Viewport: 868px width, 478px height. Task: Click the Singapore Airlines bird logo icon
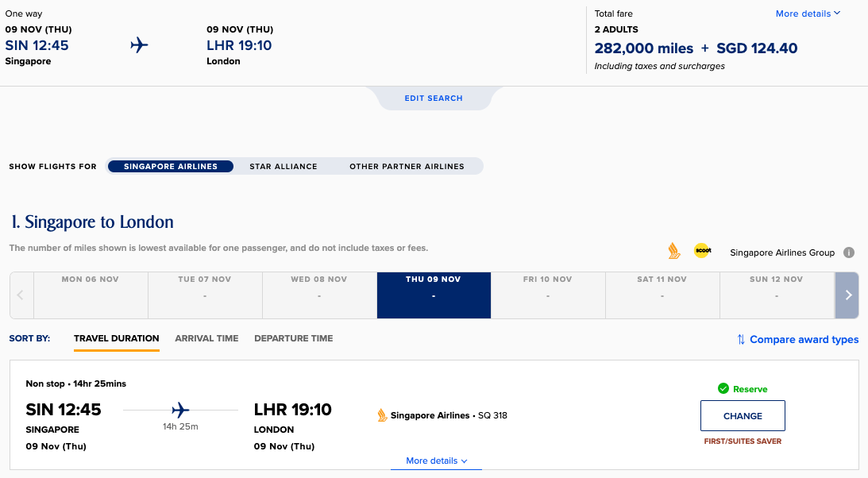point(674,250)
